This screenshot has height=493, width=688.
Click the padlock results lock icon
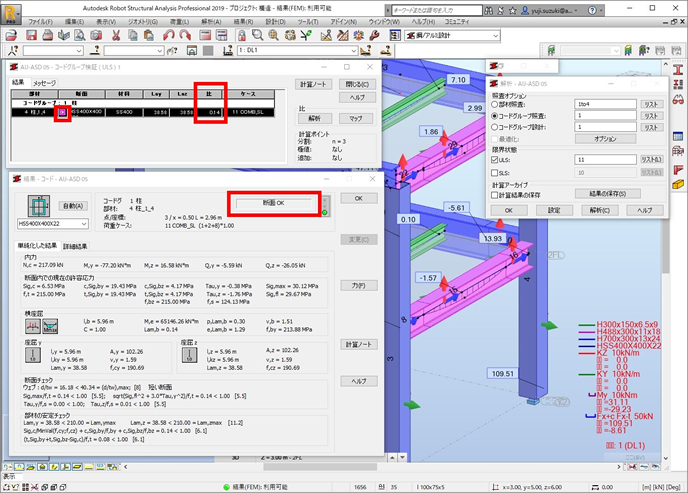click(242, 36)
